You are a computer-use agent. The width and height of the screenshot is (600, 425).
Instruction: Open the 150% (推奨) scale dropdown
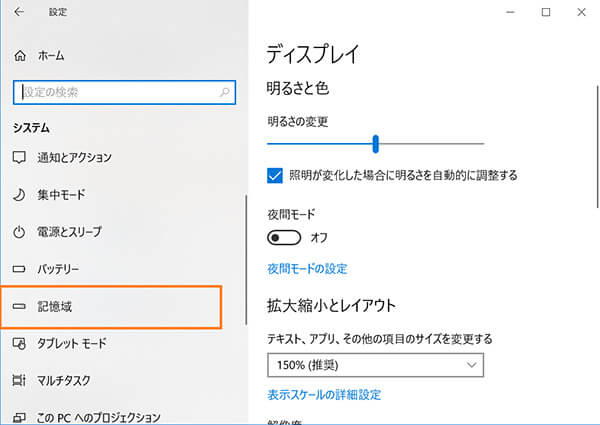click(x=375, y=364)
